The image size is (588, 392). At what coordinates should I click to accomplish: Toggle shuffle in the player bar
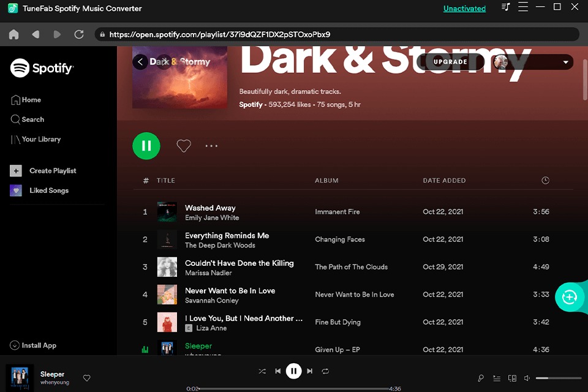[x=262, y=371]
